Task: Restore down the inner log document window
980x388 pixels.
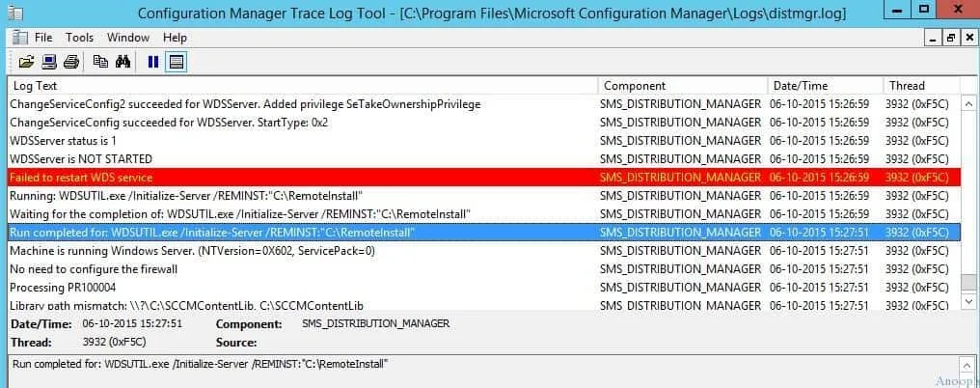Action: [950, 38]
